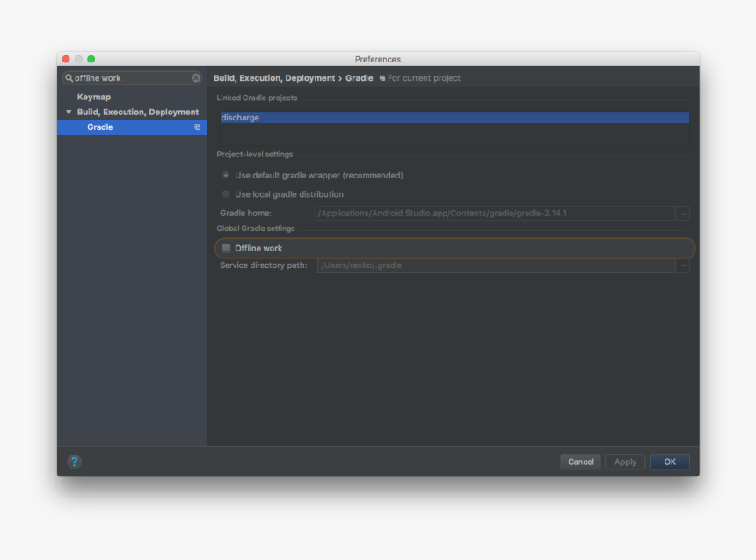The image size is (756, 560).
Task: Click the magnifier icon in the search box
Action: coord(69,77)
